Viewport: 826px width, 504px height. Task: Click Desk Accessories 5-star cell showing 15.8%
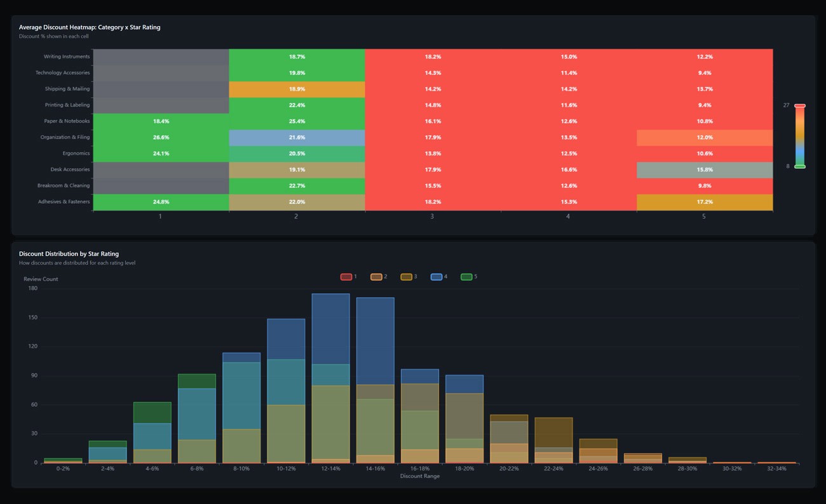point(705,169)
